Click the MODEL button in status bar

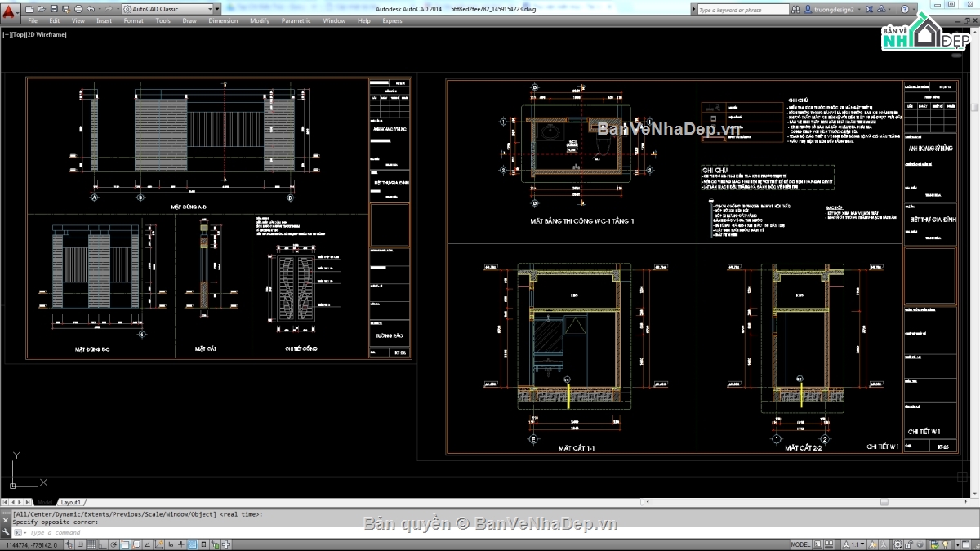pyautogui.click(x=801, y=544)
